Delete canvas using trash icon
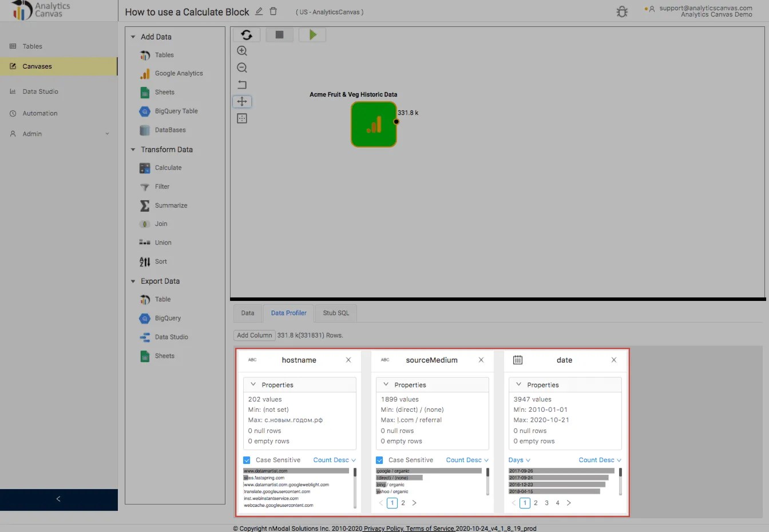Viewport: 769px width, 532px height. coord(273,11)
